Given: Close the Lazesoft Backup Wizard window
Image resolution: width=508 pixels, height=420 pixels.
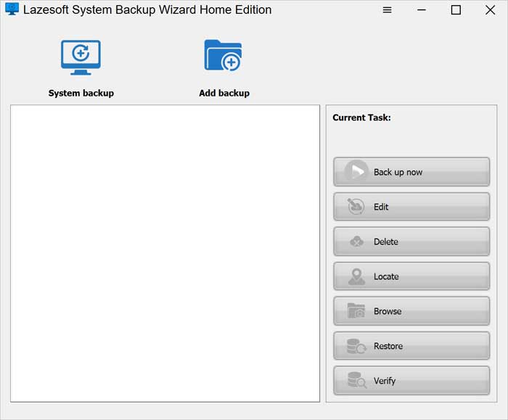Looking at the screenshot, I should [x=490, y=10].
